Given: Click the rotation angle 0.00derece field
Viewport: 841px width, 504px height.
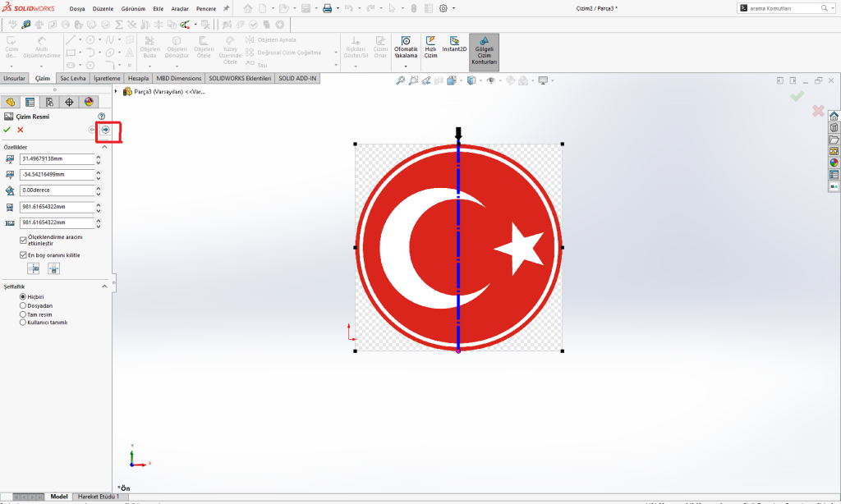Looking at the screenshot, I should tap(56, 190).
